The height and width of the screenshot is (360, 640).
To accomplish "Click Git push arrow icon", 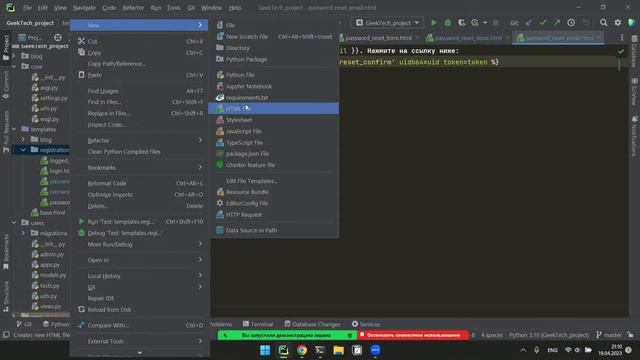I will 557,23.
